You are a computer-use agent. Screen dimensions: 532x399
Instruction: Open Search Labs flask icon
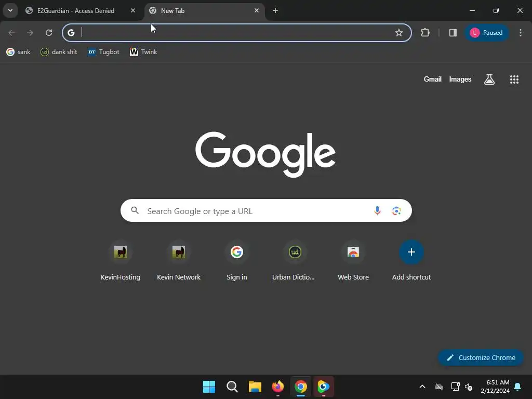click(x=489, y=79)
